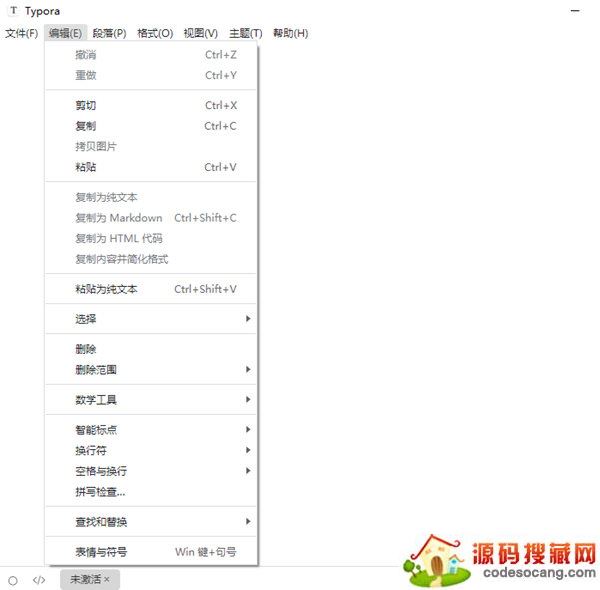Open the 文件(F) menu
This screenshot has width=600, height=590.
coord(21,33)
